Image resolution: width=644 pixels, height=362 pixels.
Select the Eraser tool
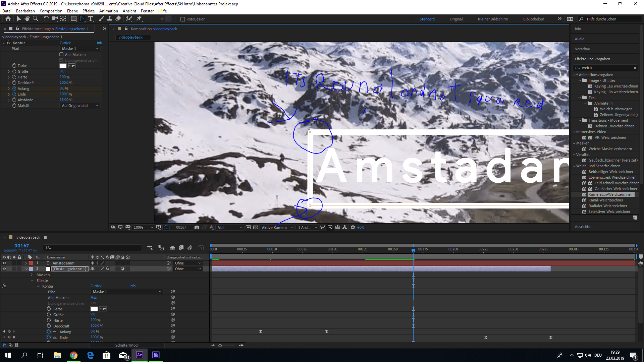[118, 19]
